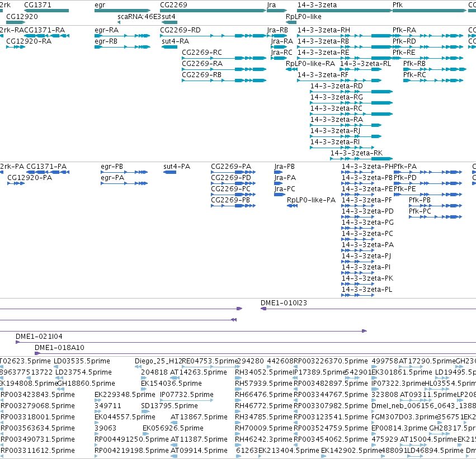The width and height of the screenshot is (476, 459).
Task: Select the scaRNA:46E3 gene label
Action: (x=139, y=16)
